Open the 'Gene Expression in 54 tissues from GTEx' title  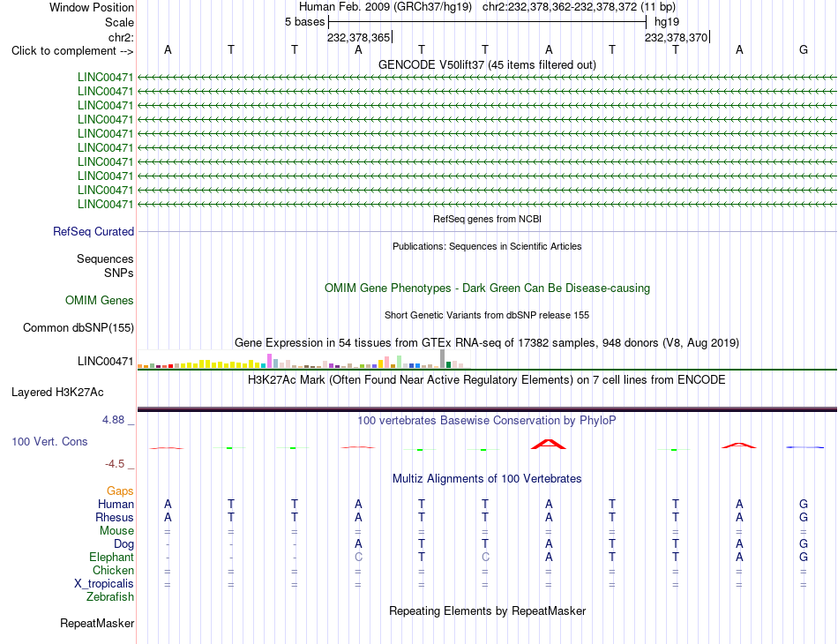coord(487,342)
